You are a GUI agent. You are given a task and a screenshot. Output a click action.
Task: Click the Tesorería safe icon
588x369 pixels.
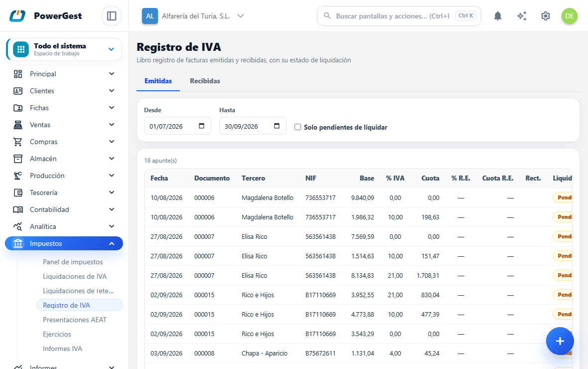(17, 192)
